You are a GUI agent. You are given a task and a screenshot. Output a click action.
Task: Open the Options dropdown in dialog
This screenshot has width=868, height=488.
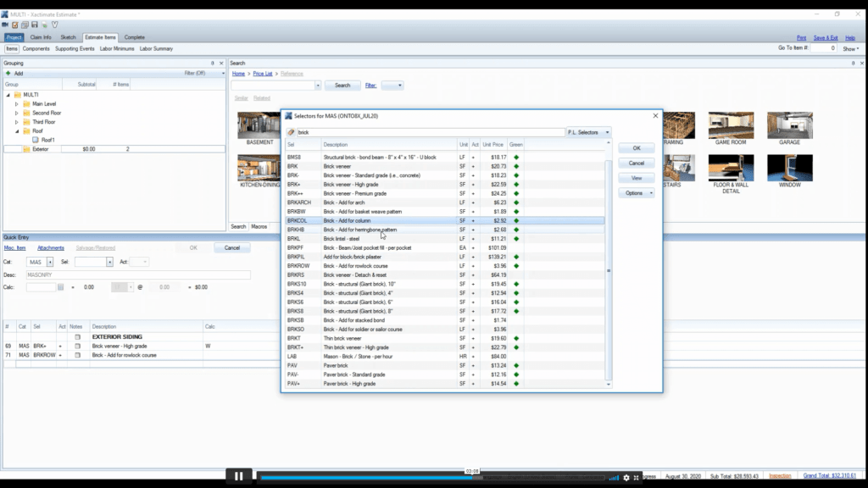(x=637, y=193)
